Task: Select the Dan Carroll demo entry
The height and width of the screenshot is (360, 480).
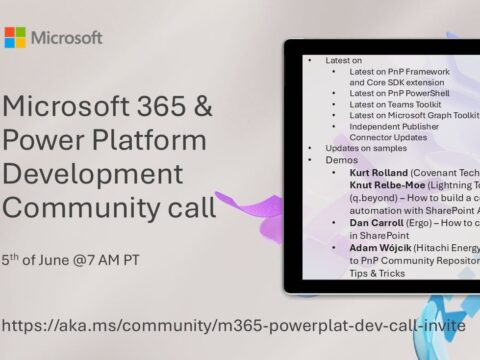Action: click(414, 229)
